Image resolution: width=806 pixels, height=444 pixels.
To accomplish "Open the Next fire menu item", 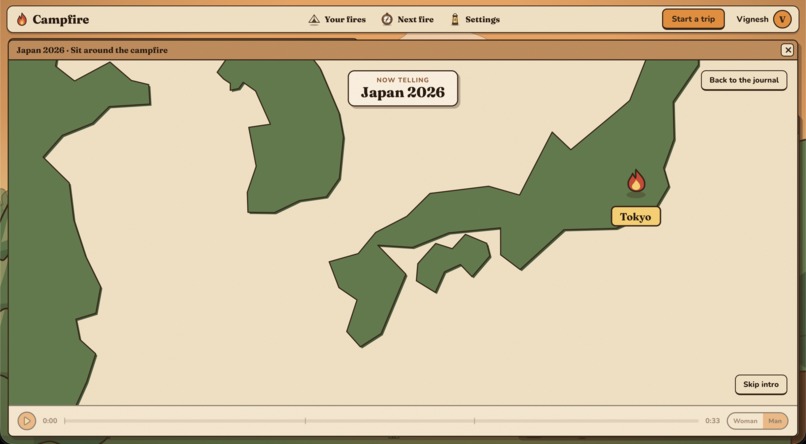I will (408, 20).
